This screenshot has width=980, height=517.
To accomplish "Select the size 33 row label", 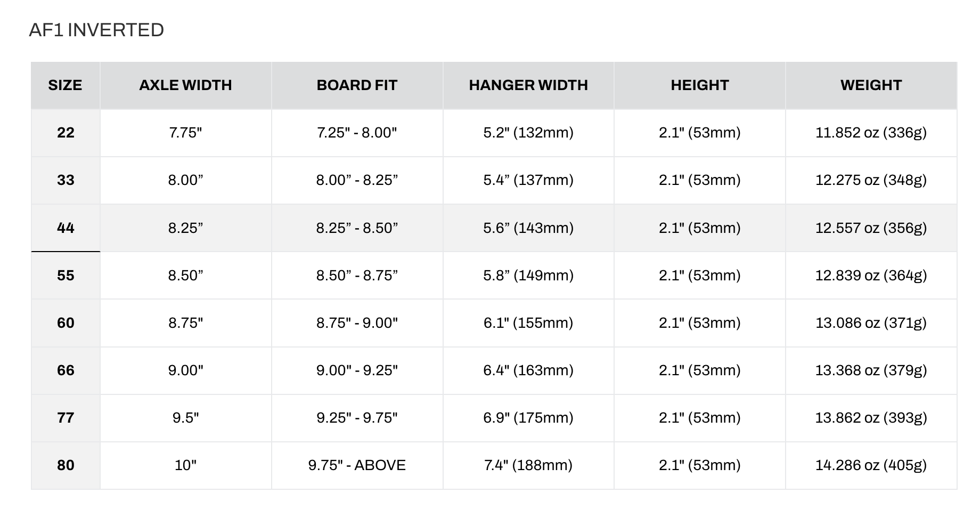I will [x=66, y=180].
